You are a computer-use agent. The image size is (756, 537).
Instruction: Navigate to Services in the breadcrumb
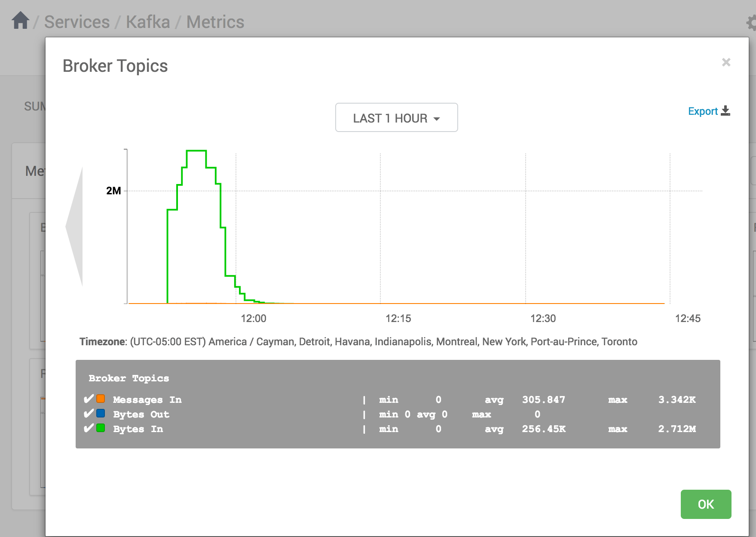tap(77, 21)
